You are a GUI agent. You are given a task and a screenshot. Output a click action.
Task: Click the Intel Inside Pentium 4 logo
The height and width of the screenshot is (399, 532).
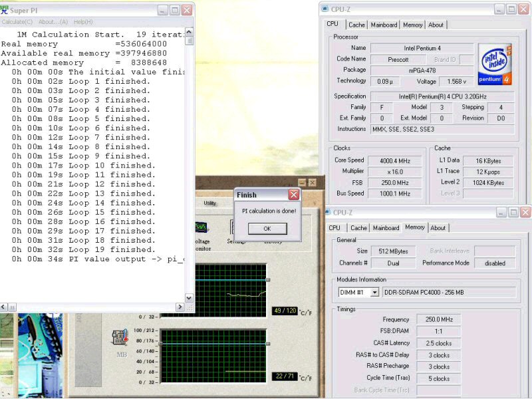494,64
